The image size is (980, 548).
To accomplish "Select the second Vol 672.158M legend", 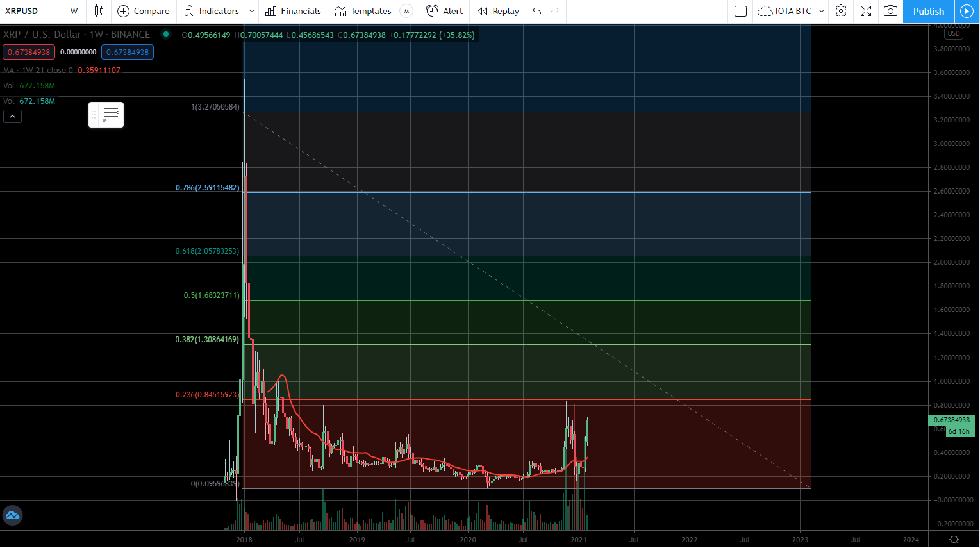I will (29, 101).
